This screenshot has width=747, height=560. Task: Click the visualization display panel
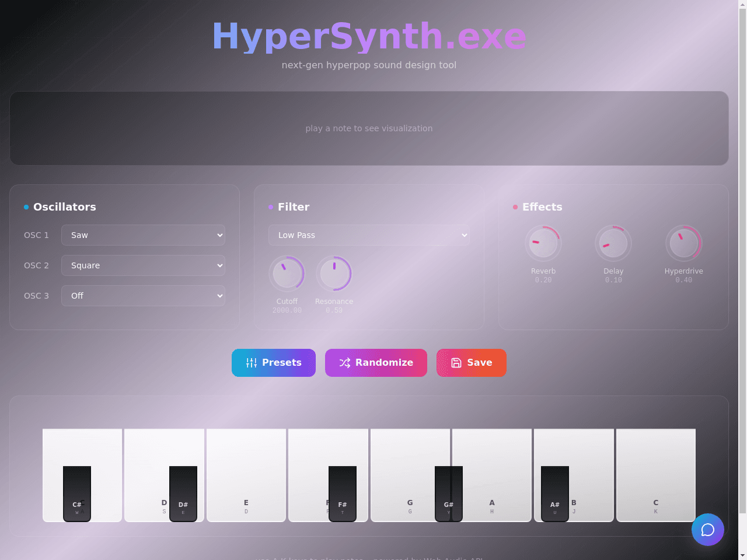point(369,128)
